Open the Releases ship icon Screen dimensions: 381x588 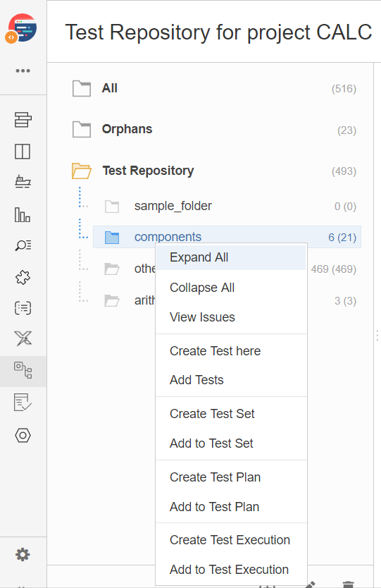click(23, 182)
